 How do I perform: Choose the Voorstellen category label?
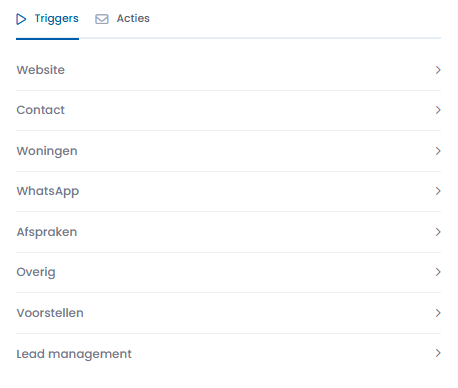coord(50,313)
